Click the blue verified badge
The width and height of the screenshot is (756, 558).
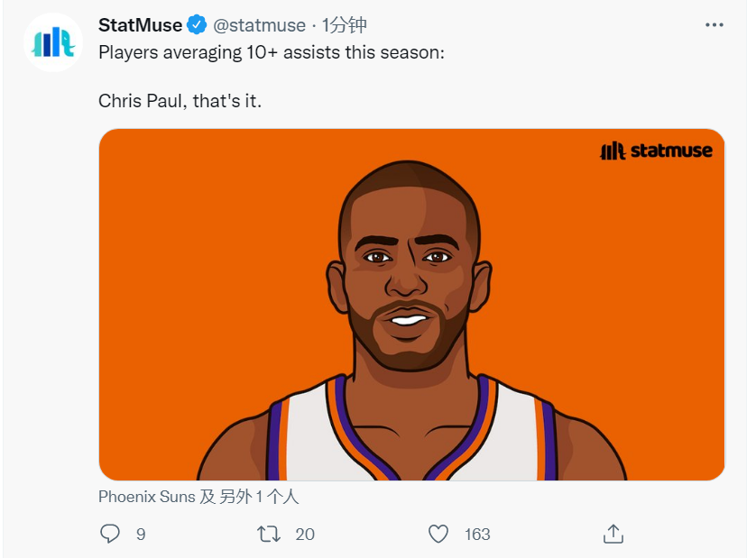click(x=197, y=24)
